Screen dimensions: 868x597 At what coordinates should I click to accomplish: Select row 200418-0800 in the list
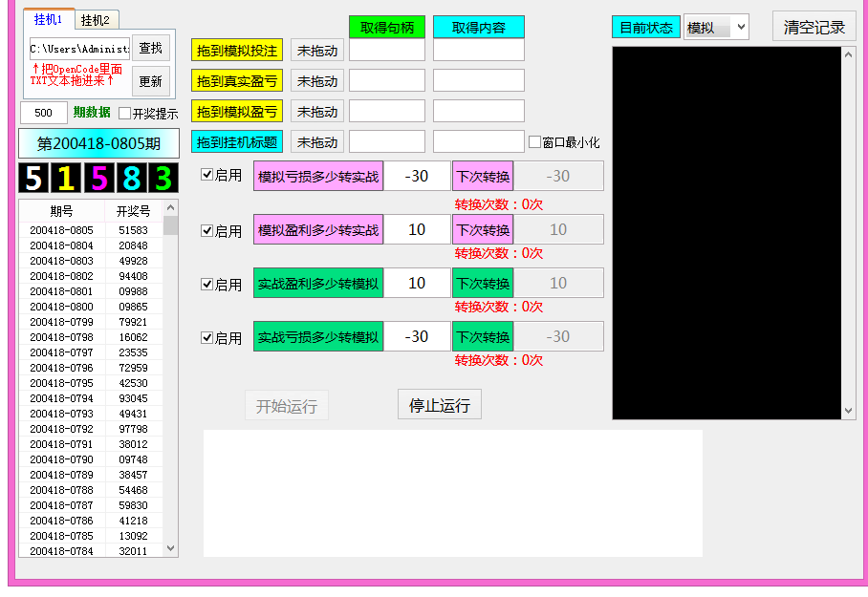tap(91, 307)
